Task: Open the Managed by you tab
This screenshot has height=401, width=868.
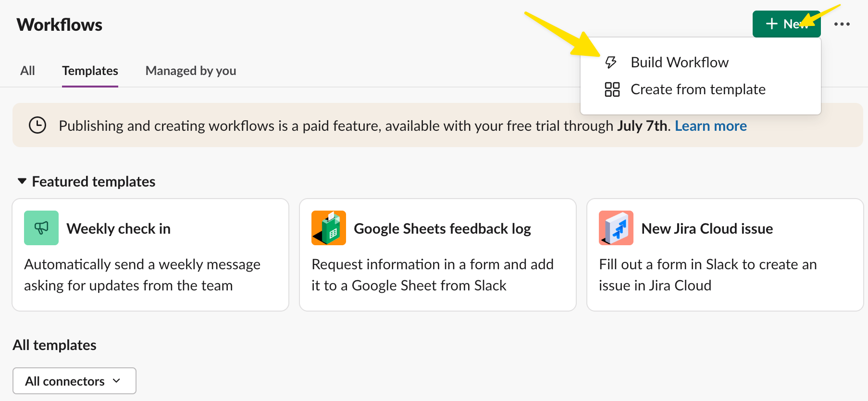Action: tap(191, 71)
